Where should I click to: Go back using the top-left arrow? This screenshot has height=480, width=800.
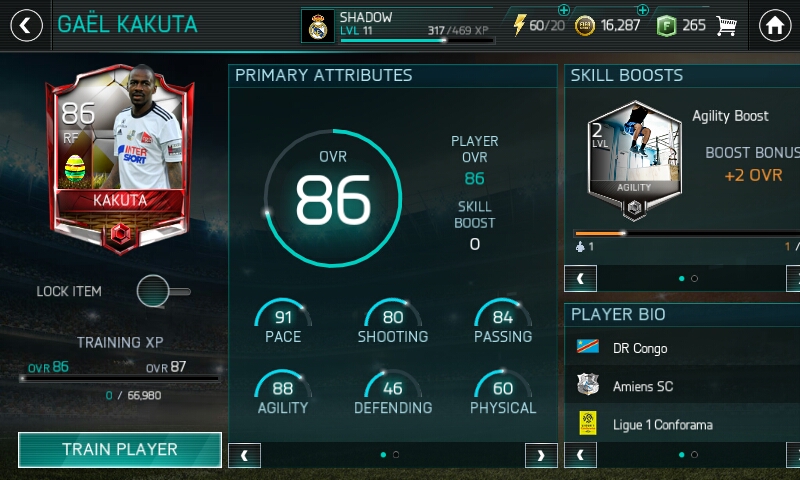point(27,25)
